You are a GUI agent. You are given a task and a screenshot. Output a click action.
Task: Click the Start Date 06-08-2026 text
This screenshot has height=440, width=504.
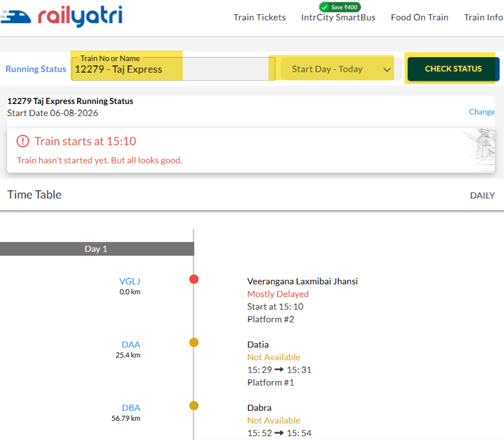click(x=52, y=113)
